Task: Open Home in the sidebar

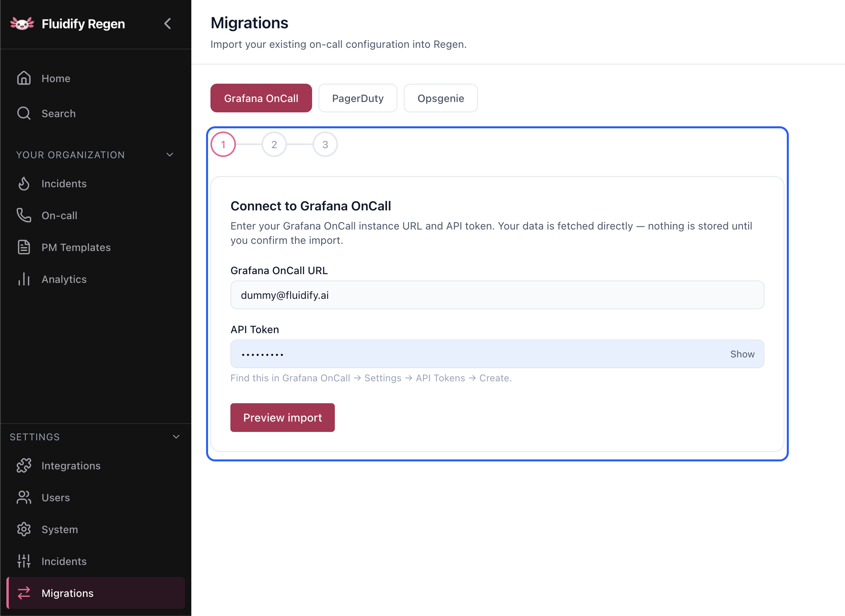Action: 96,78
